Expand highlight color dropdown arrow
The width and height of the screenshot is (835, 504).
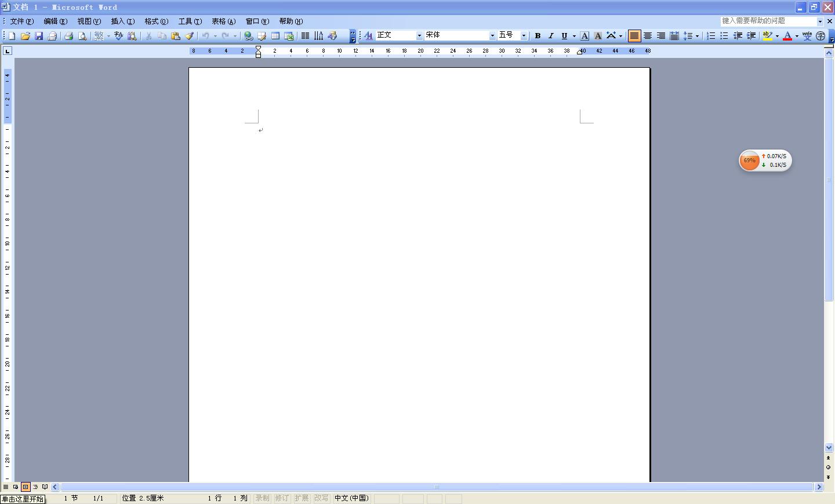pos(777,36)
